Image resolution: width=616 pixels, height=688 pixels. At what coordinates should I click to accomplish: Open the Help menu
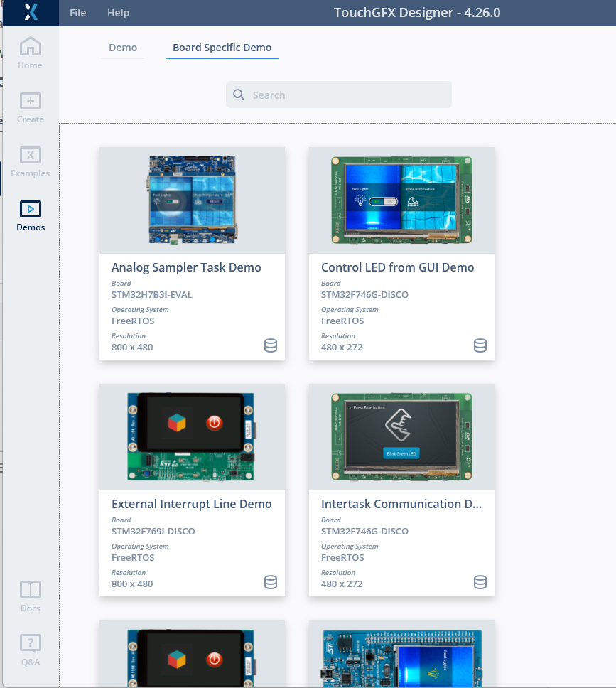tap(118, 13)
